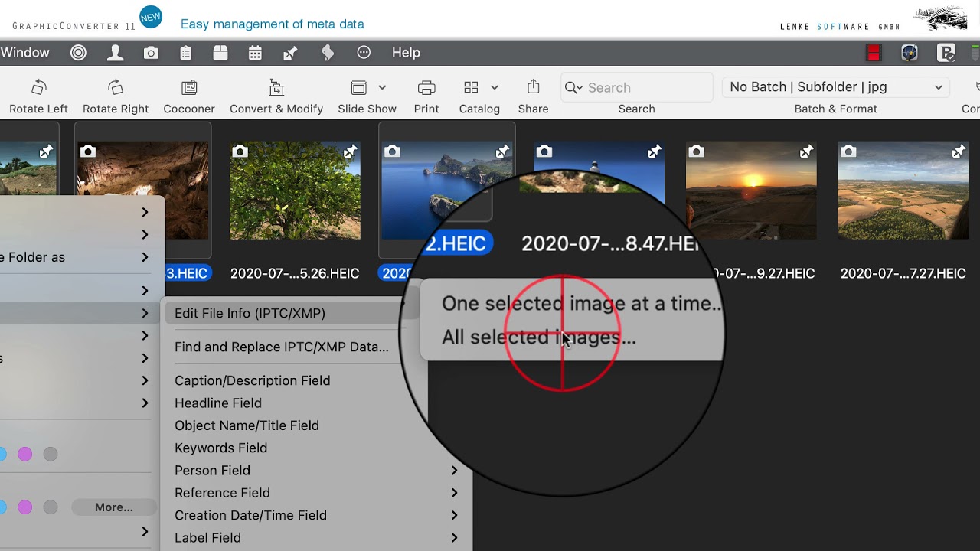The height and width of the screenshot is (551, 980).
Task: Pick the gray label dot beside More...
Action: 51,507
